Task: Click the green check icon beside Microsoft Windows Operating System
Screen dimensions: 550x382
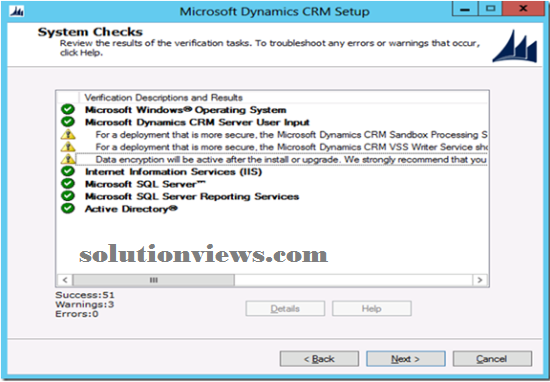Action: tap(68, 109)
